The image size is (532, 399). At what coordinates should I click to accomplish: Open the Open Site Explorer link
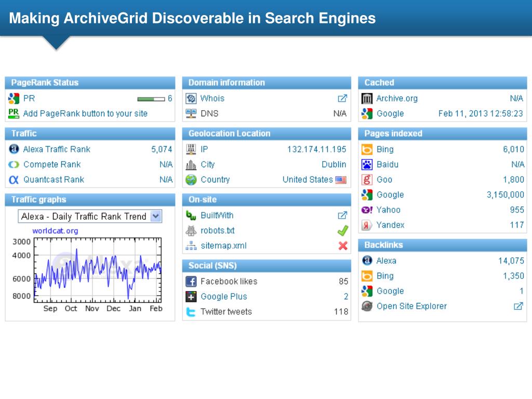[x=411, y=306]
